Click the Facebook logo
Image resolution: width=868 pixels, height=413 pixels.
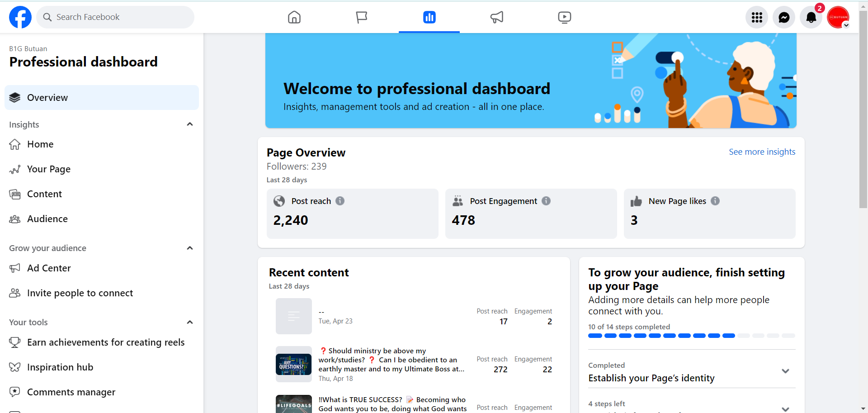pos(20,17)
